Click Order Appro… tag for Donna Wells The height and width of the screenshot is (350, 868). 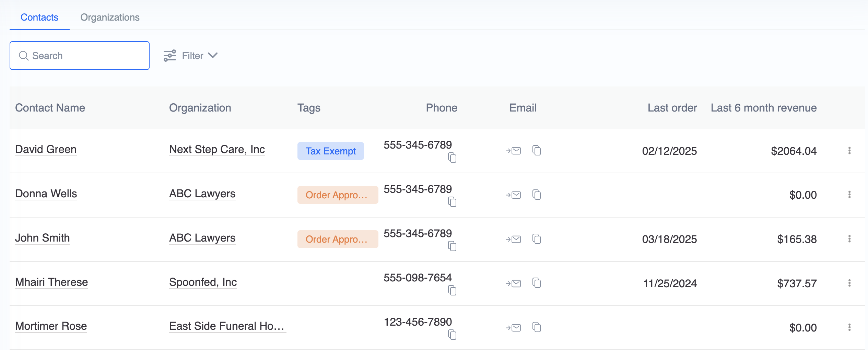(x=338, y=195)
